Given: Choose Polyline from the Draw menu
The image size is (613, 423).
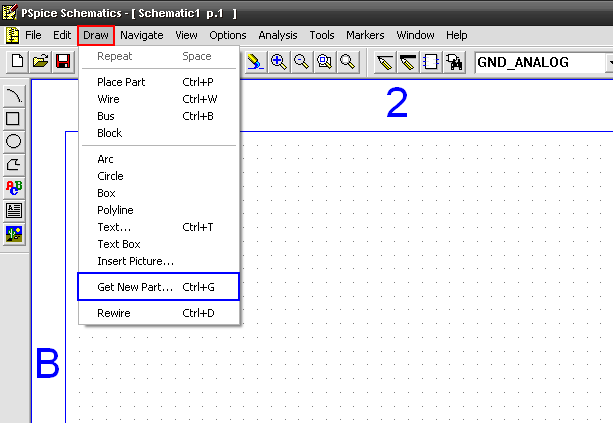Looking at the screenshot, I should coord(159,210).
